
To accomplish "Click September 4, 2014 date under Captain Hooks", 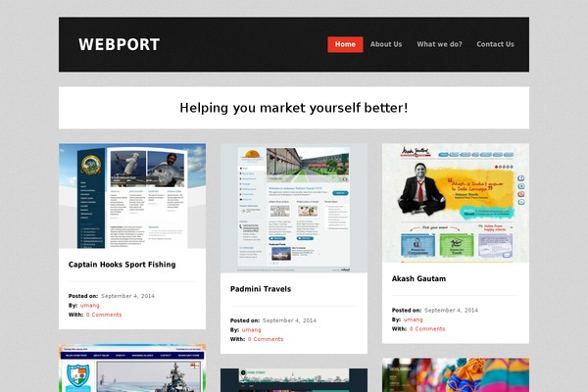I will coord(127,296).
